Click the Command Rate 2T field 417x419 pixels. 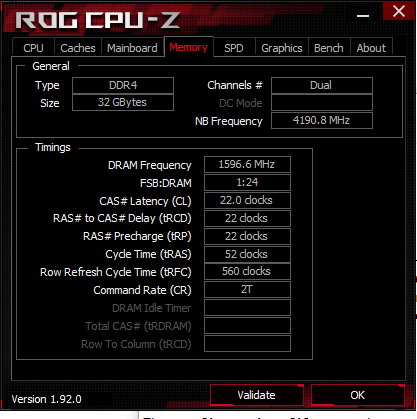coord(247,289)
